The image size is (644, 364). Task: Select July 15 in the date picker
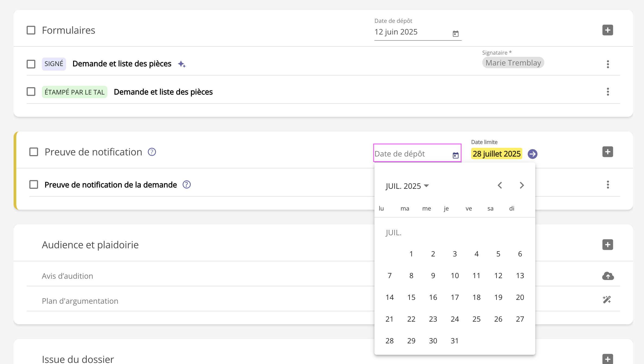(411, 297)
